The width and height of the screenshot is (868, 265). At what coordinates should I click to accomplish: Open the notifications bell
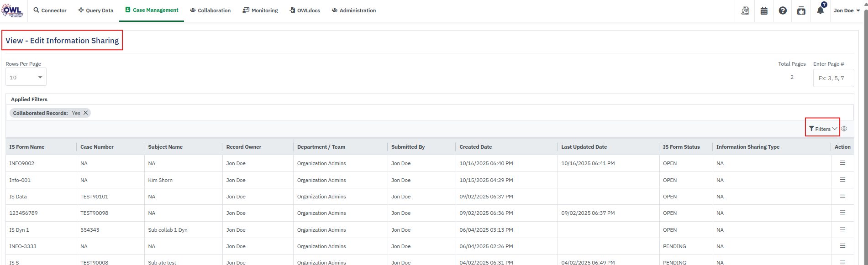click(x=821, y=10)
